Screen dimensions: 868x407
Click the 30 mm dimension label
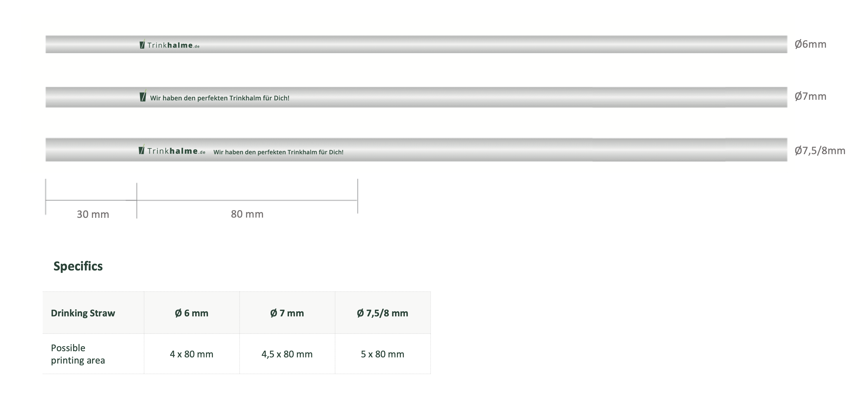[x=93, y=214]
